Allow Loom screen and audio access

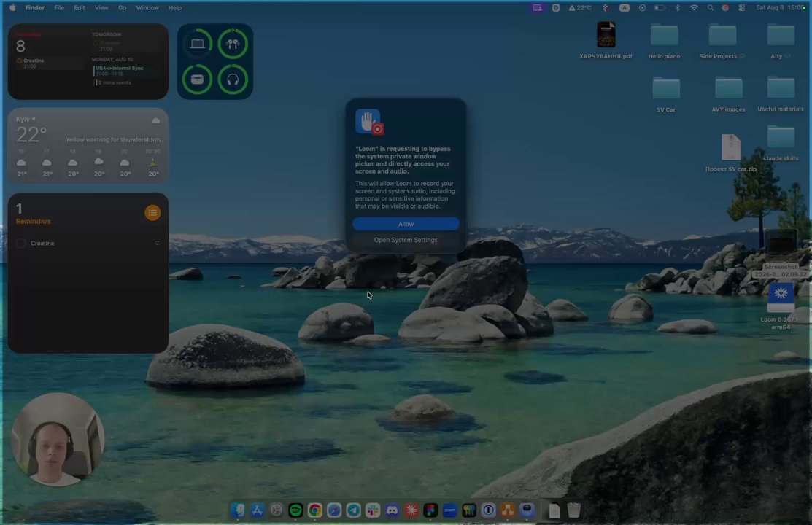click(406, 224)
